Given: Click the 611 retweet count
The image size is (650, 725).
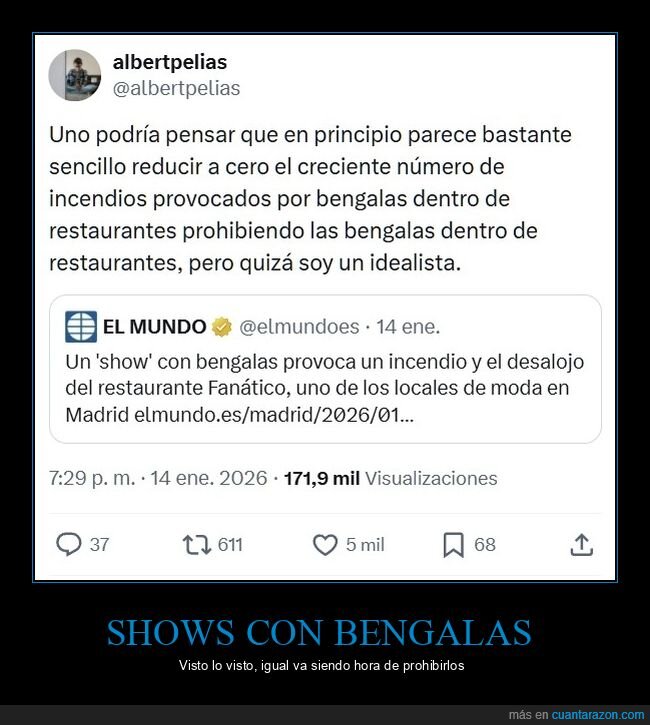Looking at the screenshot, I should [230, 545].
